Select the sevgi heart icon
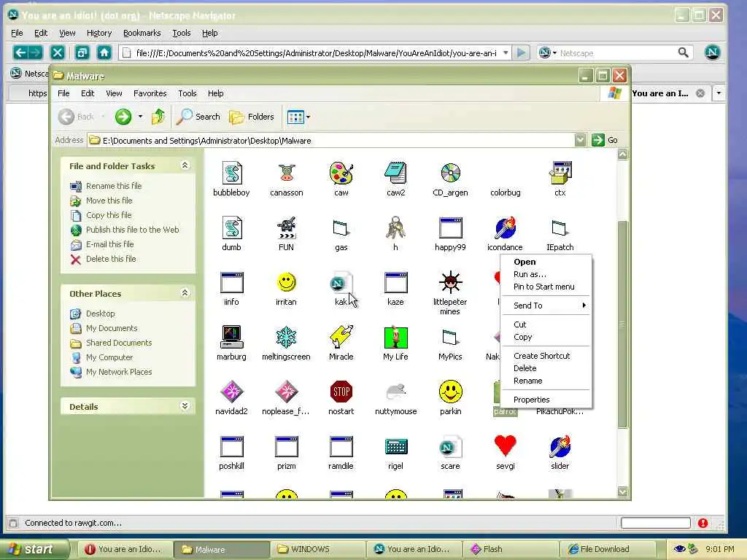 [x=505, y=447]
